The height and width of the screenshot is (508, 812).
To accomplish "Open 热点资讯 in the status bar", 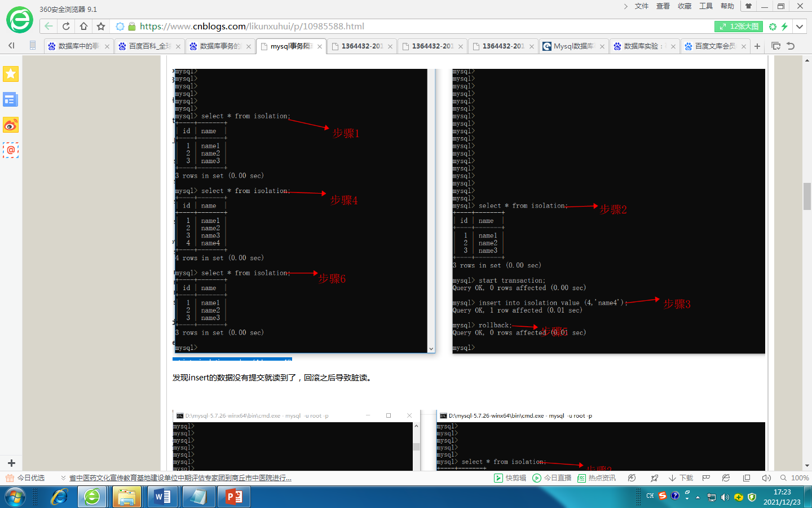I will pyautogui.click(x=597, y=478).
